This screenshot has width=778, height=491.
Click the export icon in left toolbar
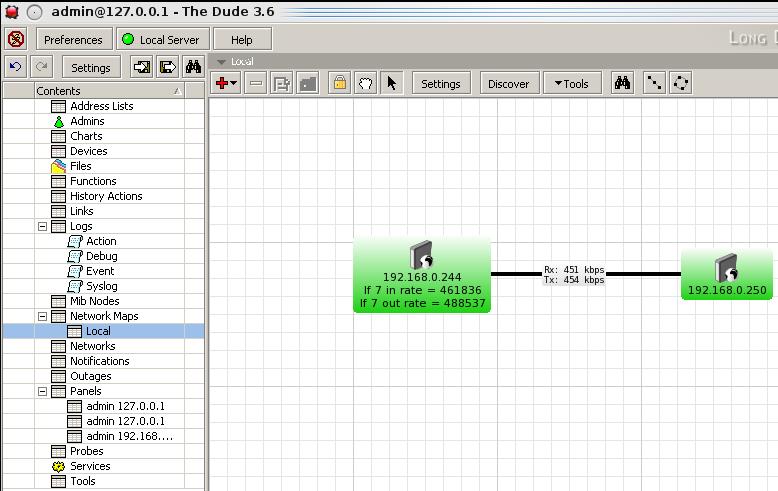[167, 66]
